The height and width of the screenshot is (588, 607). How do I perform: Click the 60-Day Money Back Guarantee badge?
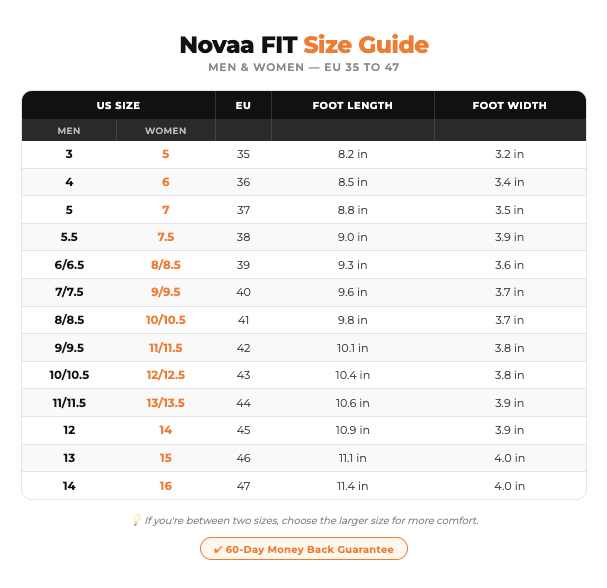point(304,549)
